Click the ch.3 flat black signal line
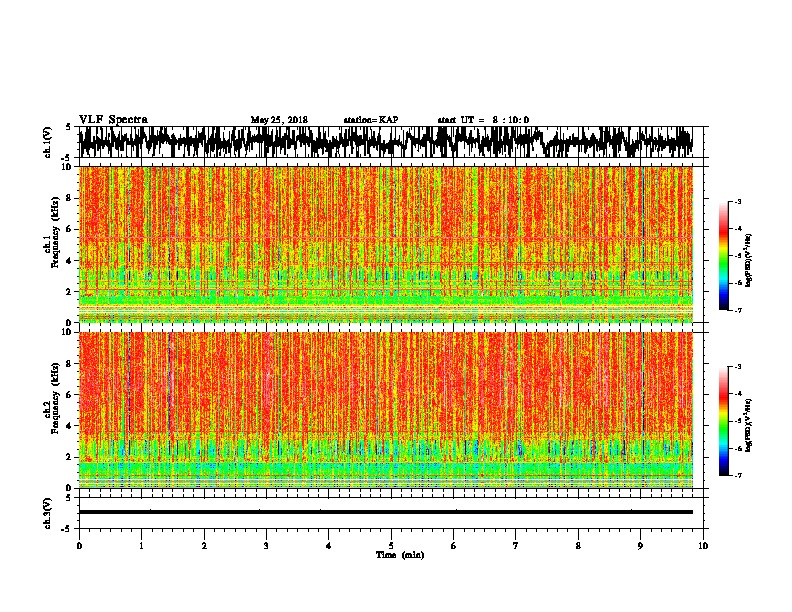The image size is (792, 612). click(385, 512)
